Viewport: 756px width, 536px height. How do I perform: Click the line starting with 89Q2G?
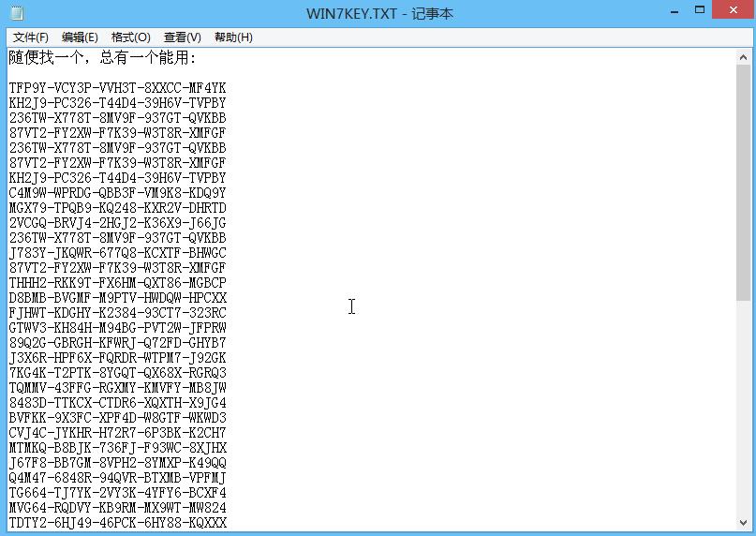[118, 343]
